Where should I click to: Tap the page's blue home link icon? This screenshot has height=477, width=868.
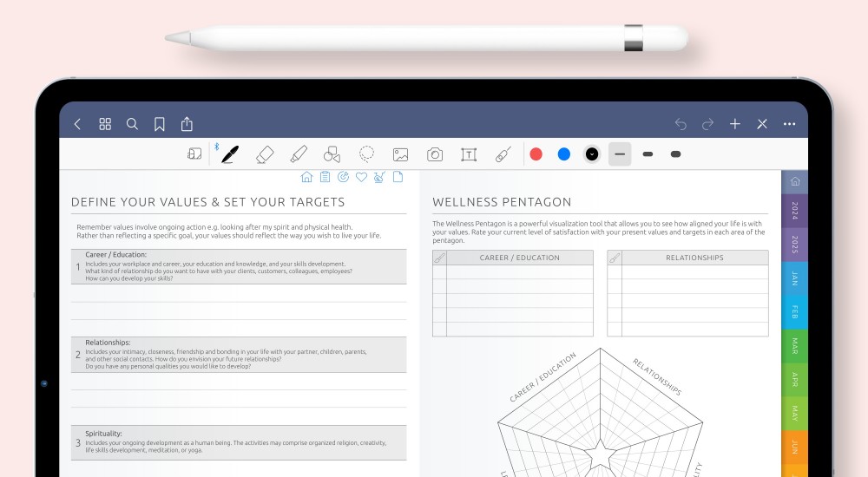(306, 177)
